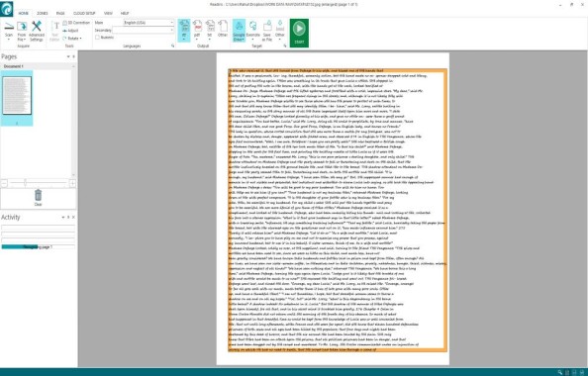Open the Text Editor tool

tap(54, 31)
